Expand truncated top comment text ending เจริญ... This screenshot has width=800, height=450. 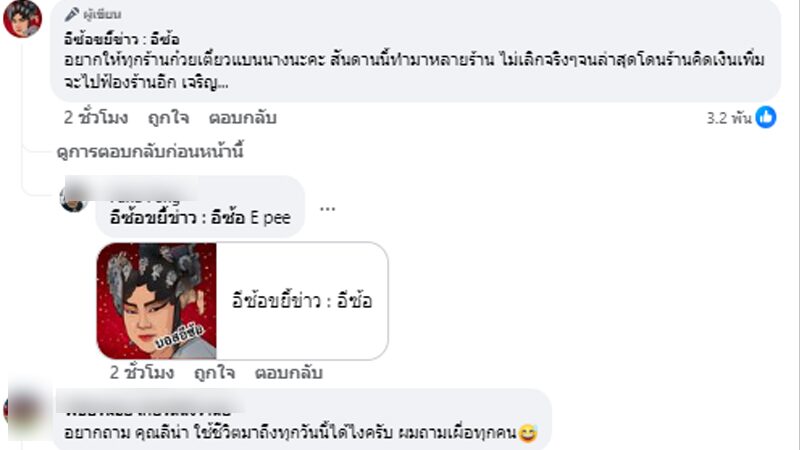point(205,83)
